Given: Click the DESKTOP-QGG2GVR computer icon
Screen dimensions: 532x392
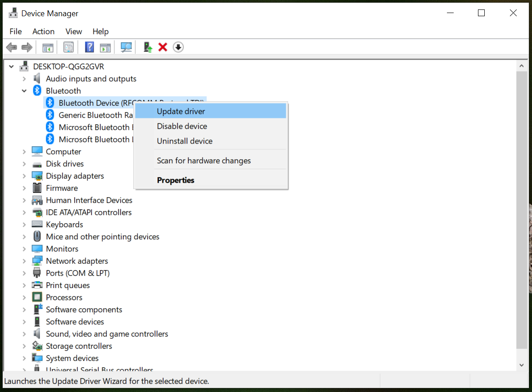Looking at the screenshot, I should pos(24,66).
